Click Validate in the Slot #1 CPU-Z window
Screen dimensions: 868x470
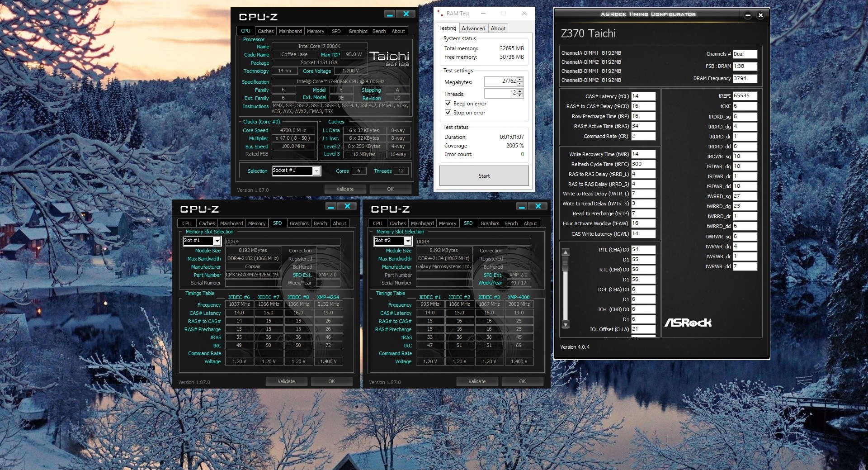coord(286,381)
